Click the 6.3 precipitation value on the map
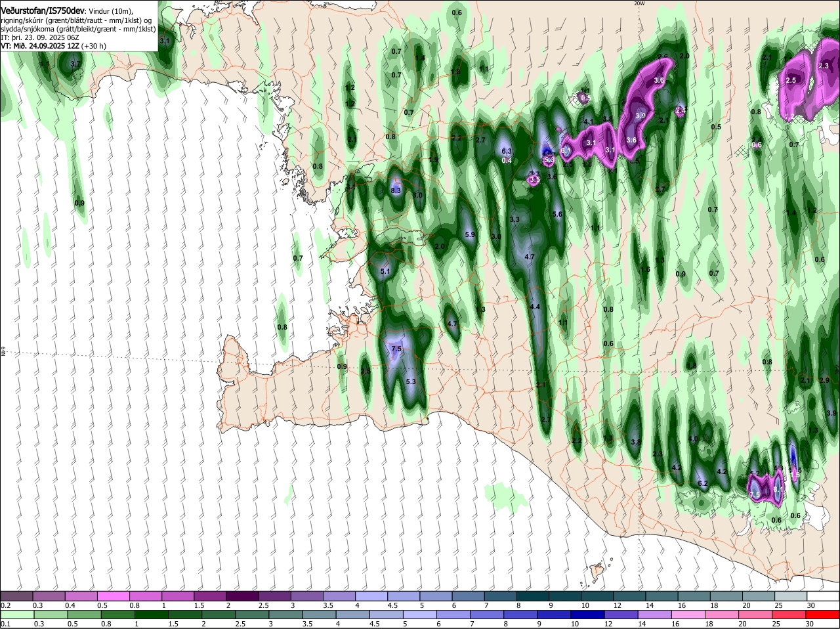This screenshot has width=840, height=629. click(507, 152)
